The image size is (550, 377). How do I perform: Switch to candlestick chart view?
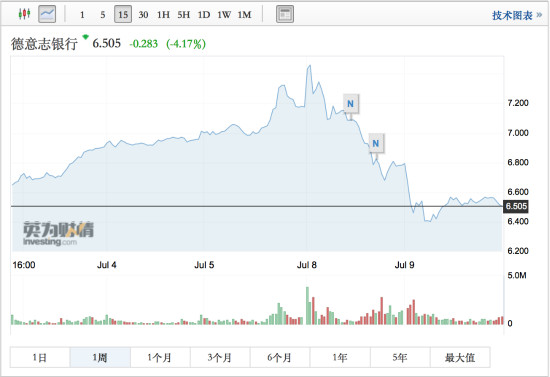[24, 14]
